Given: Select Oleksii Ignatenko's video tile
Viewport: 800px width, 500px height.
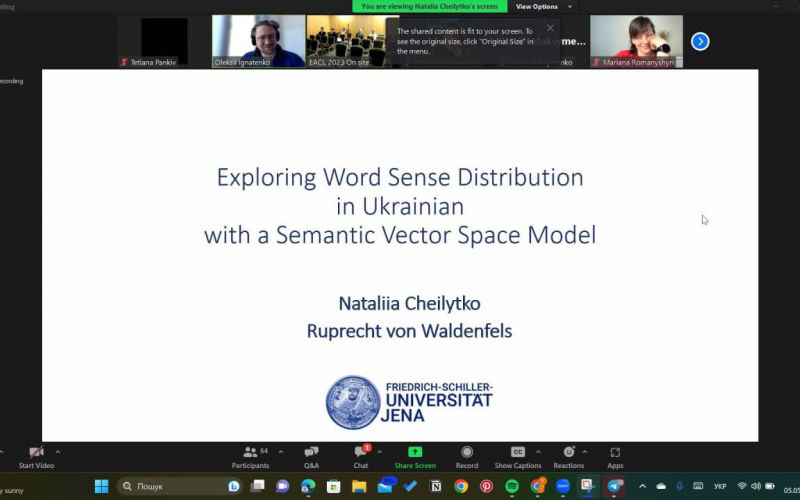Looking at the screenshot, I should pyautogui.click(x=259, y=41).
